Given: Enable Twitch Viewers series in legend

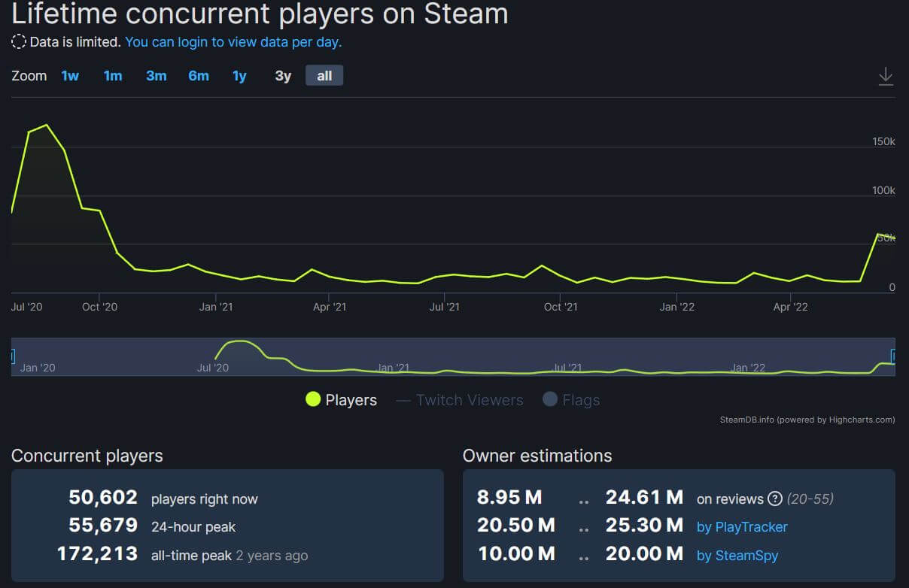Looking at the screenshot, I should 460,400.
